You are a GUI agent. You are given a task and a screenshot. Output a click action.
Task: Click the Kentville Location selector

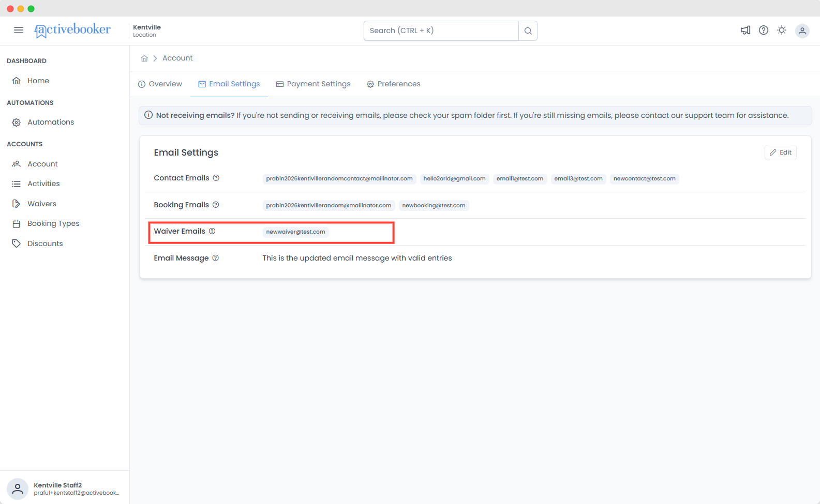coord(147,31)
